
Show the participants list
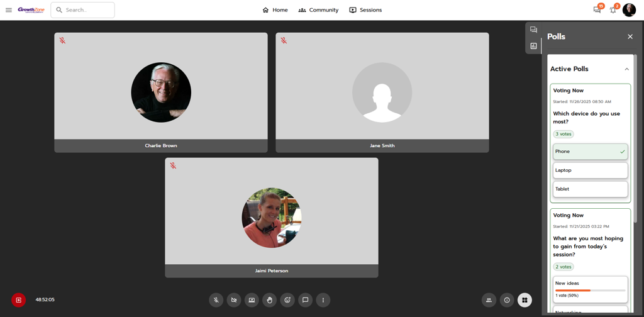click(x=489, y=300)
